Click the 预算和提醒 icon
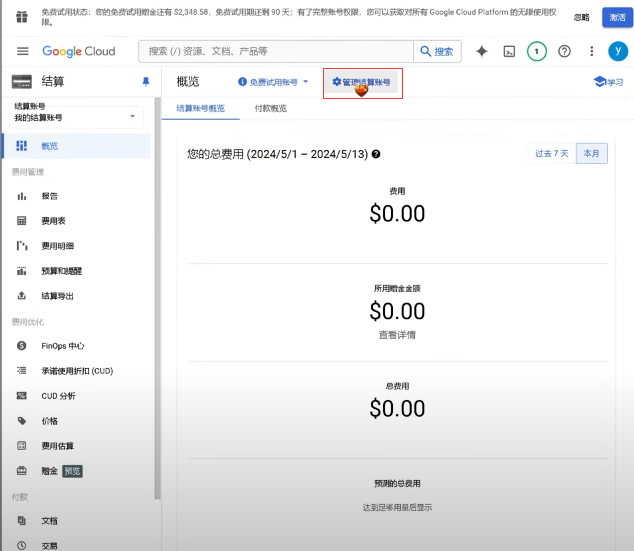 (21, 271)
